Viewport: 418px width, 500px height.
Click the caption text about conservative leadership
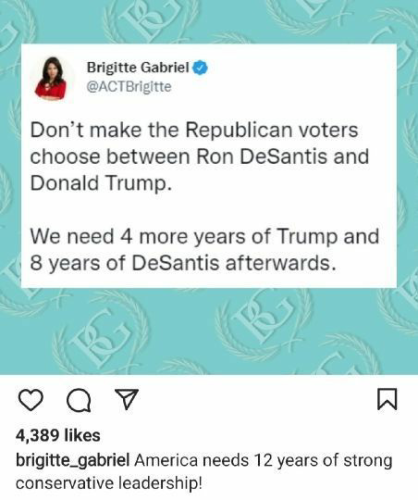click(204, 472)
